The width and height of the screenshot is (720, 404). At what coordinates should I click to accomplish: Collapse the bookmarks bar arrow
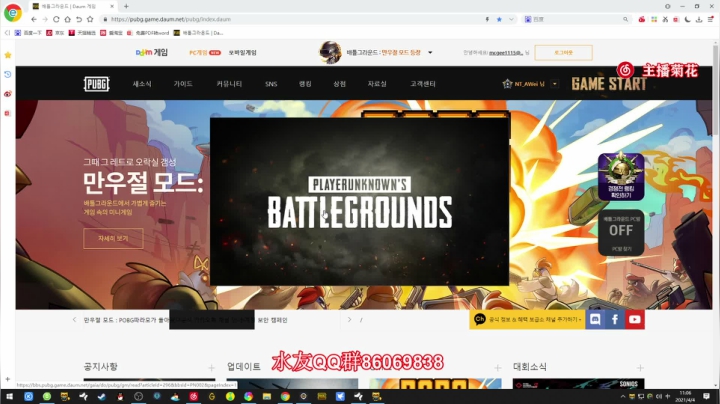(x=7, y=33)
